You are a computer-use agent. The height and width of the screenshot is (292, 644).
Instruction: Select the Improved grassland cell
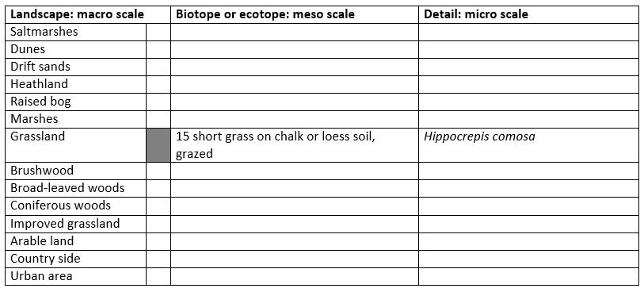pos(76,224)
